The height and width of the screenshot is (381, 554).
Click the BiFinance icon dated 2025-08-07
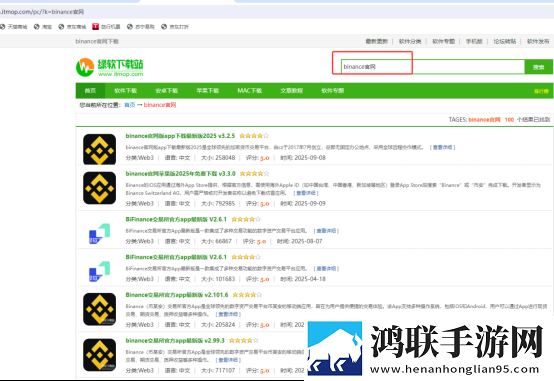(100, 234)
